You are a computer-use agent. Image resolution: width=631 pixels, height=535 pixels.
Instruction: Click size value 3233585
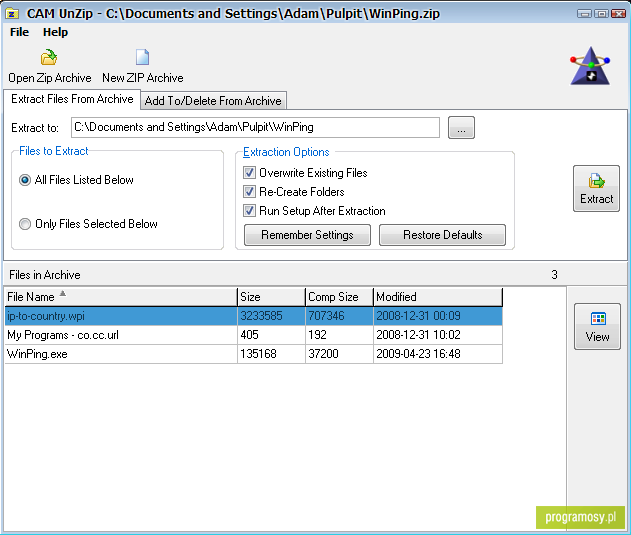[x=261, y=316]
